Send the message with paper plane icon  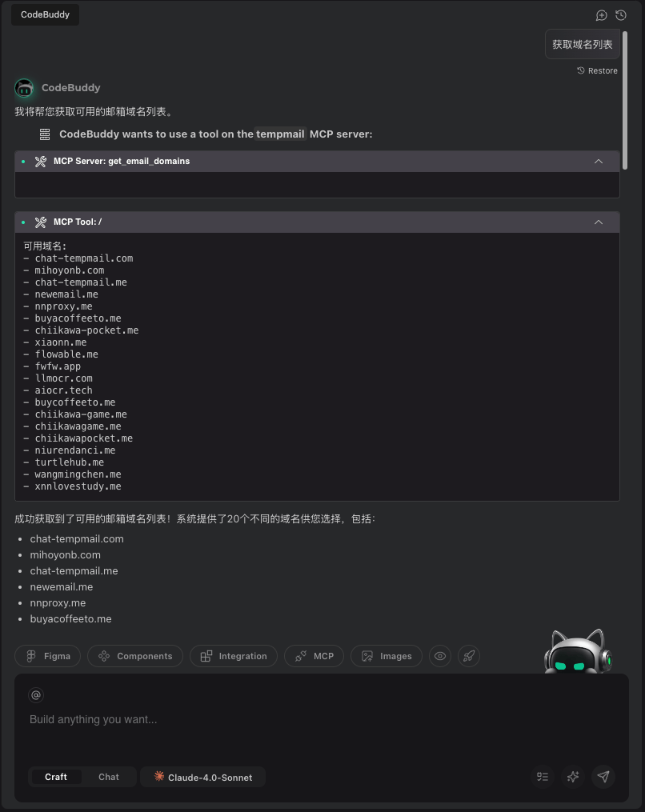(603, 776)
